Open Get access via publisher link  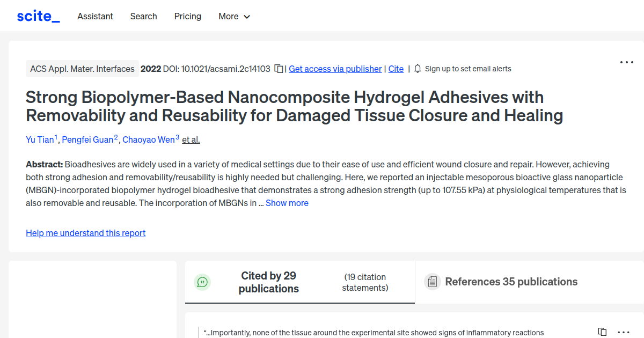335,69
